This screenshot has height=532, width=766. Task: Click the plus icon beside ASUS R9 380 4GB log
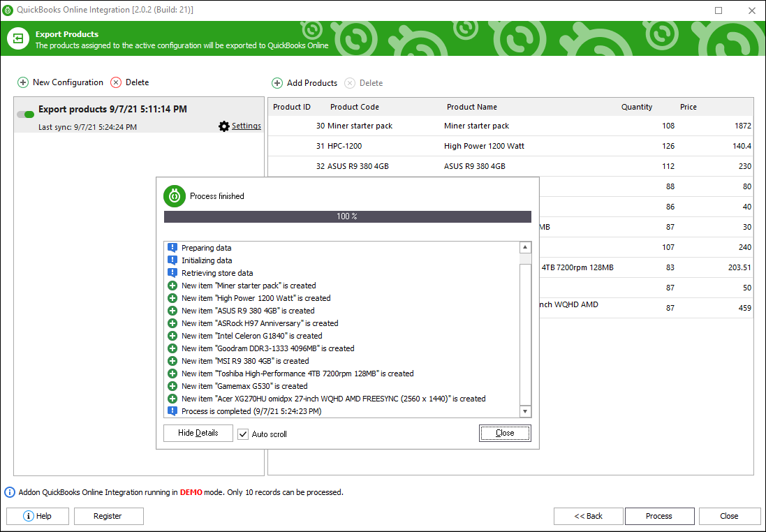pyautogui.click(x=172, y=311)
